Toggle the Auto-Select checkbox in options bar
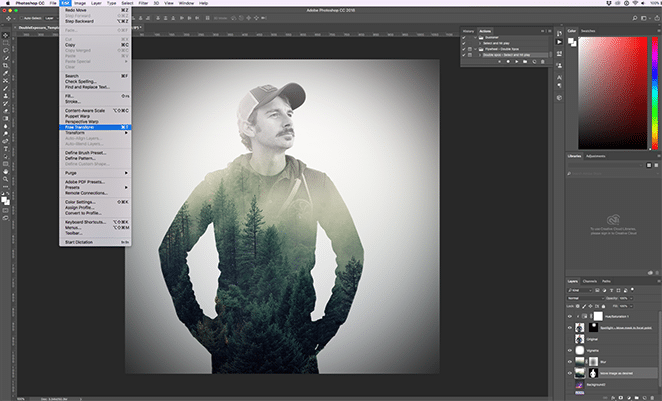Viewport: 662px width, 401px height. point(21,18)
